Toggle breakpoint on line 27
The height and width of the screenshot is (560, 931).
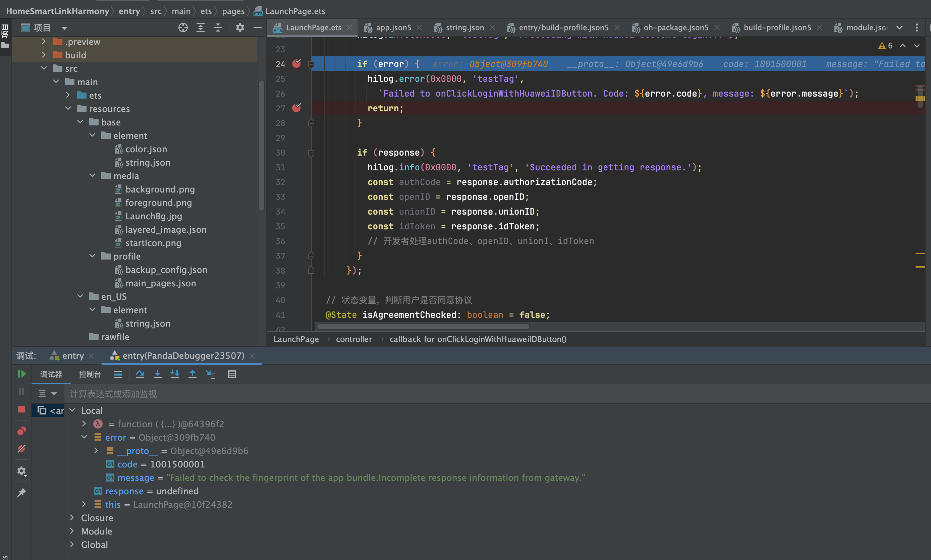coord(296,108)
